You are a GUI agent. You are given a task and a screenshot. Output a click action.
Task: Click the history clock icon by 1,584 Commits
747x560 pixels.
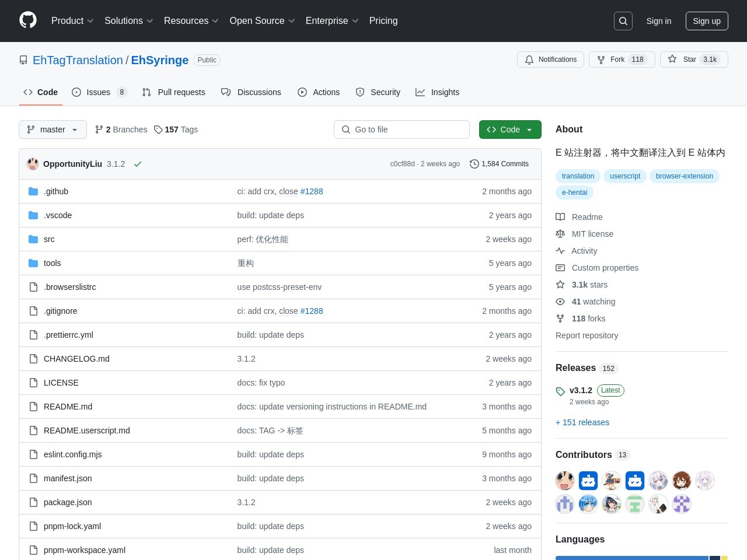click(474, 164)
